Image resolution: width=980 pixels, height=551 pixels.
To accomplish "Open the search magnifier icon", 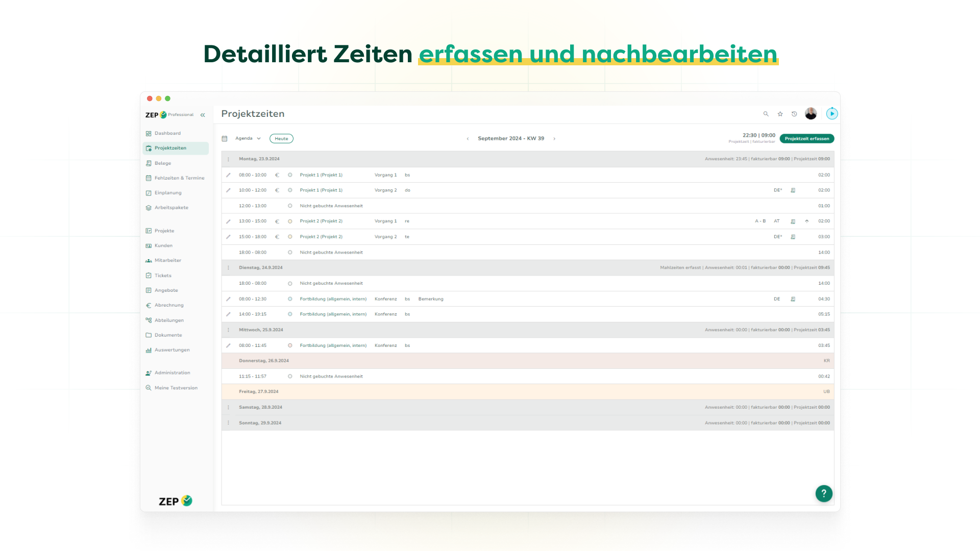I will pyautogui.click(x=766, y=114).
